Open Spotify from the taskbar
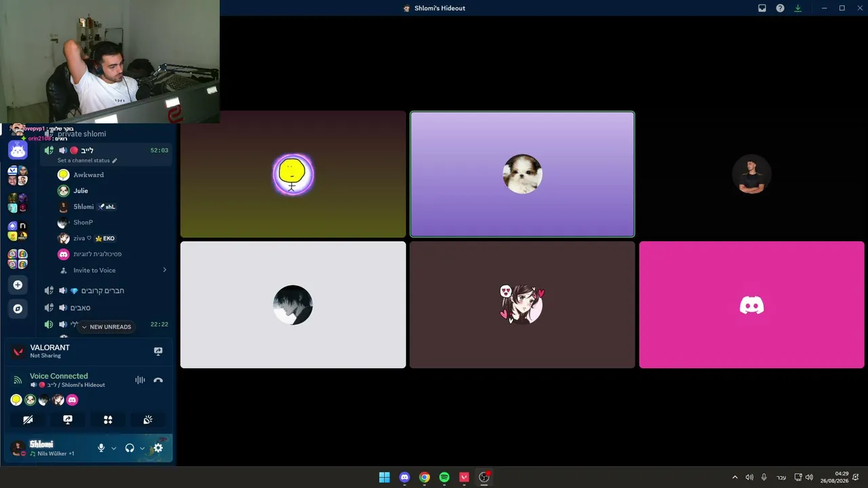Screen dimensions: 868x488 tap(444, 477)
